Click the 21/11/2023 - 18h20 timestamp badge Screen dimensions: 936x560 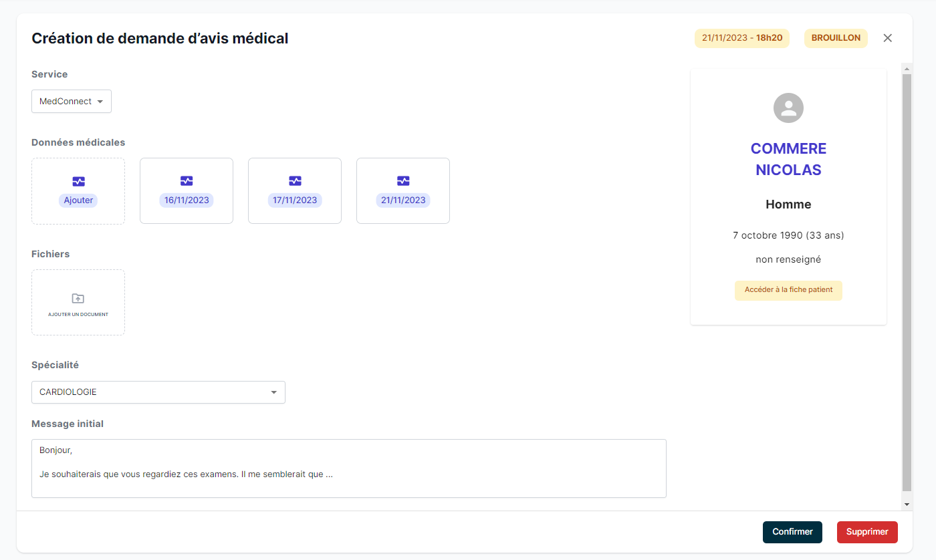point(741,38)
